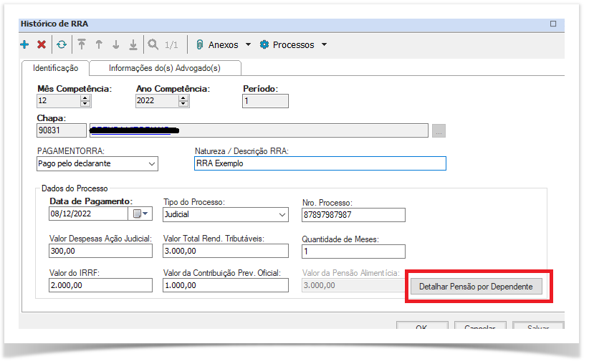The width and height of the screenshot is (589, 364).
Task: Click the Chapa number field
Action: (62, 130)
